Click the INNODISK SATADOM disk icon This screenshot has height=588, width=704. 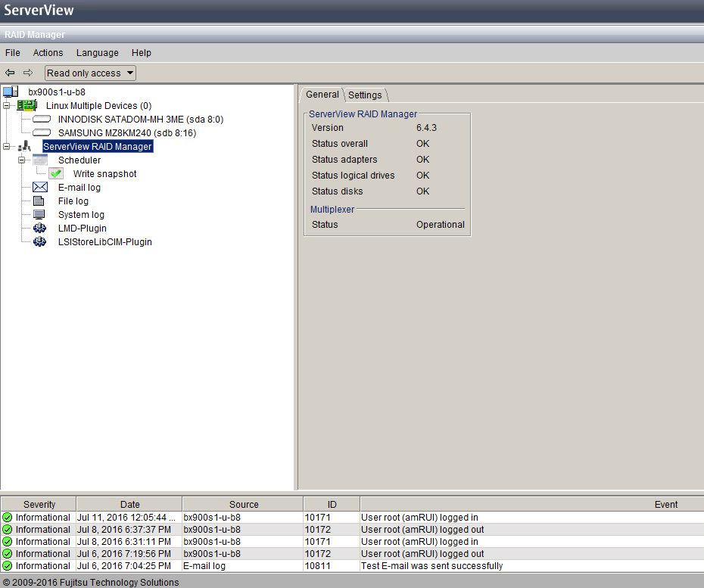tap(42, 120)
